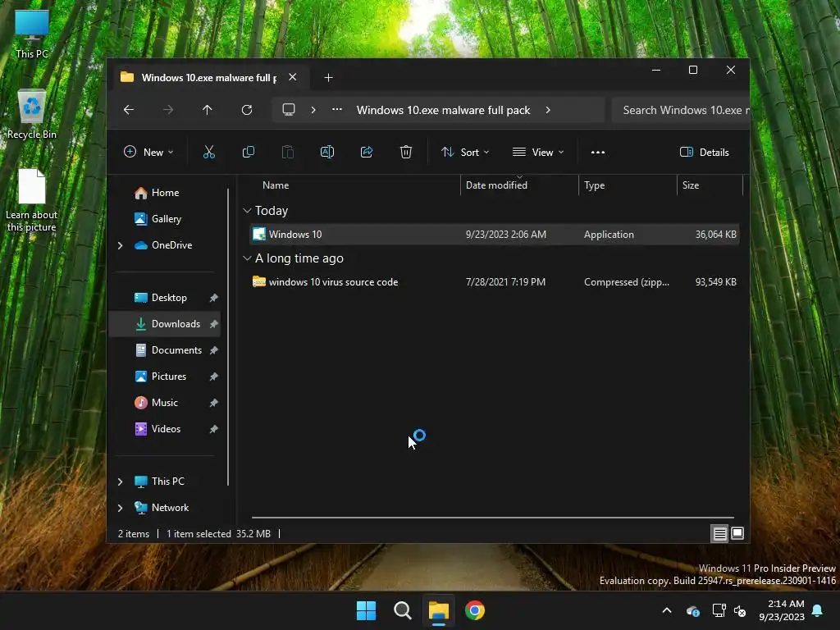This screenshot has height=630, width=840.
Task: Expand Network tree node
Action: [x=120, y=508]
